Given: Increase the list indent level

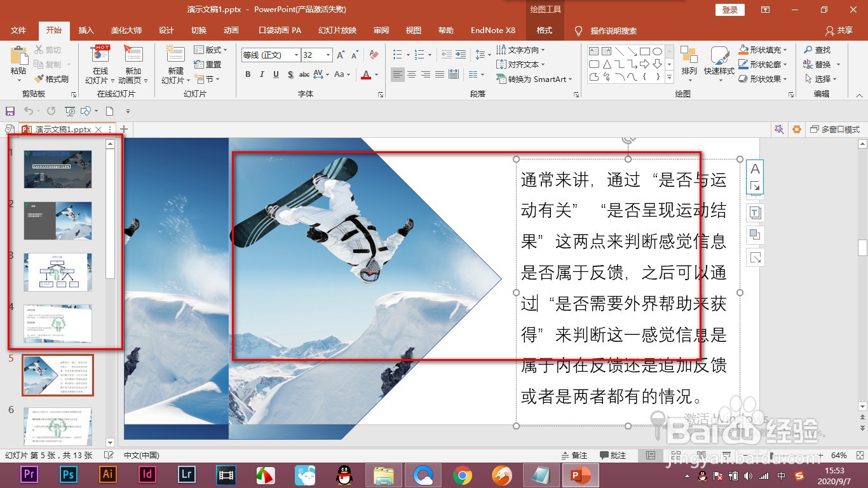Looking at the screenshot, I should tap(460, 55).
